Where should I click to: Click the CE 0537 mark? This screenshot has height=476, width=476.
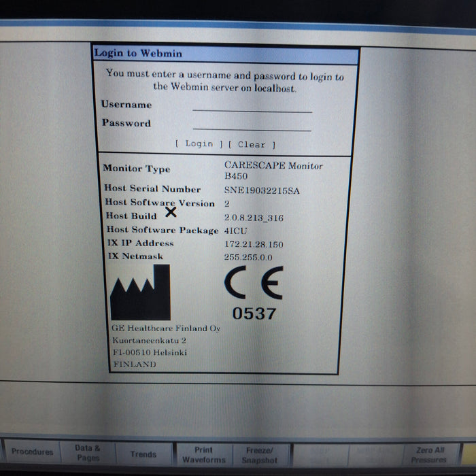click(254, 293)
